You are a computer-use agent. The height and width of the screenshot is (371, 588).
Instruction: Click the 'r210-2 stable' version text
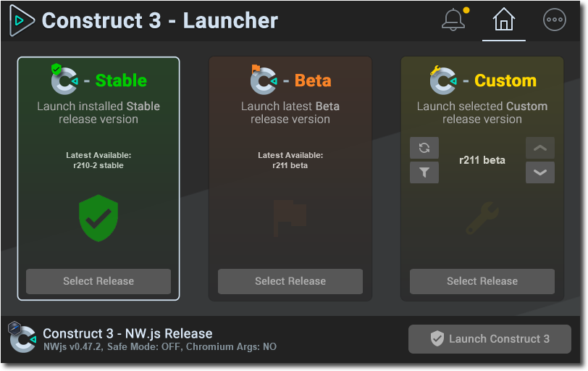pos(98,165)
